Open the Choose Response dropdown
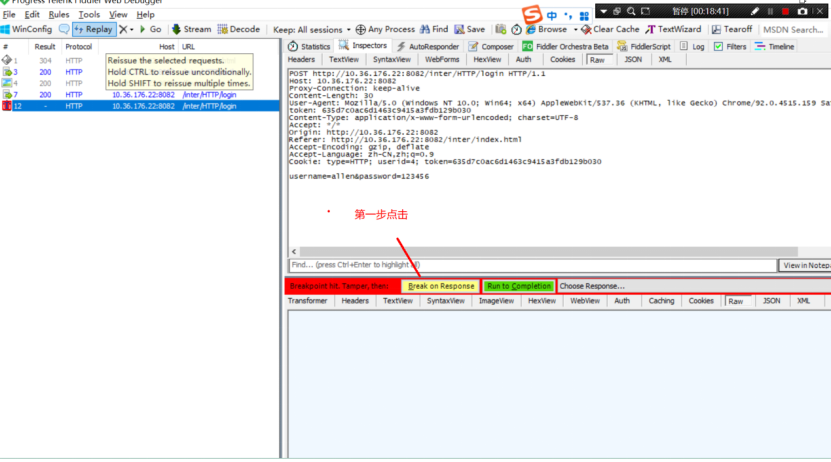The image size is (831, 462). (693, 286)
